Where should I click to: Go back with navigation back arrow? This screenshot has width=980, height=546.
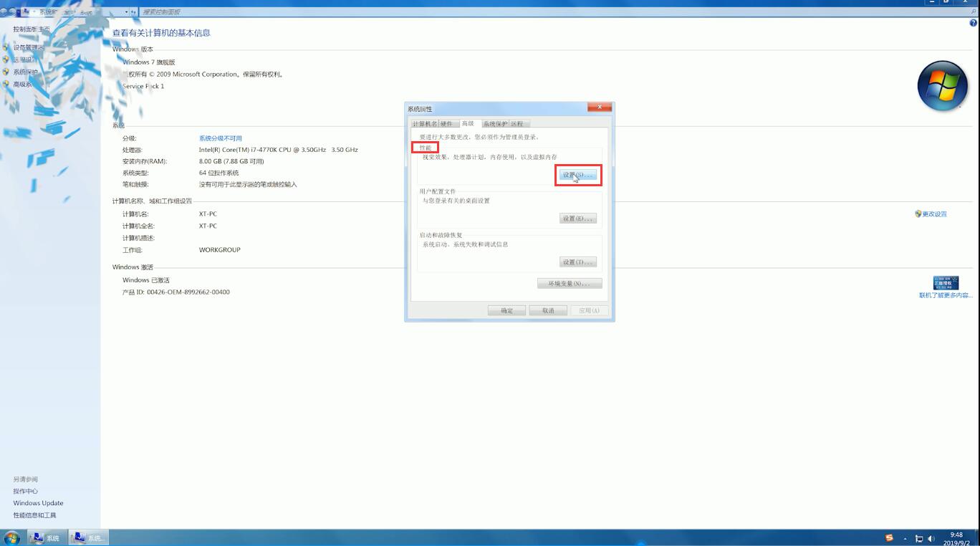tap(4, 11)
